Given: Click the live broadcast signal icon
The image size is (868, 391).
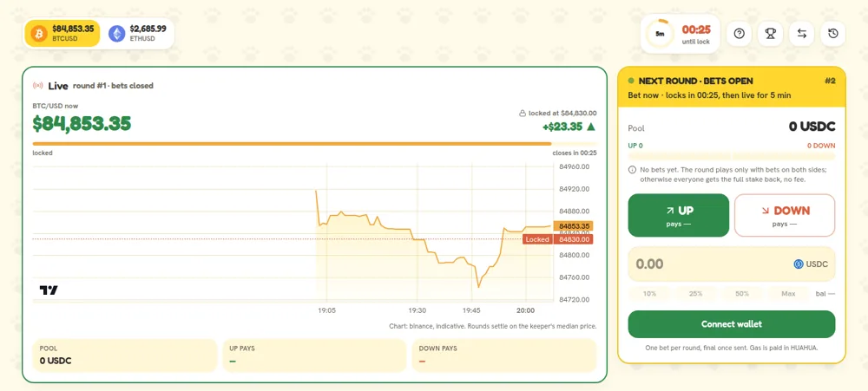Looking at the screenshot, I should 38,86.
